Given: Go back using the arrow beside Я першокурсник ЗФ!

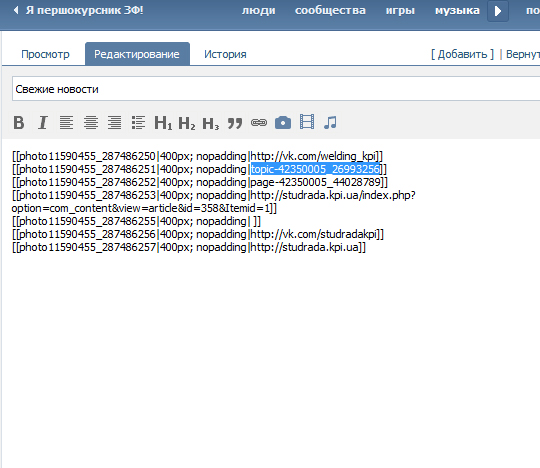Looking at the screenshot, I should (x=16, y=10).
